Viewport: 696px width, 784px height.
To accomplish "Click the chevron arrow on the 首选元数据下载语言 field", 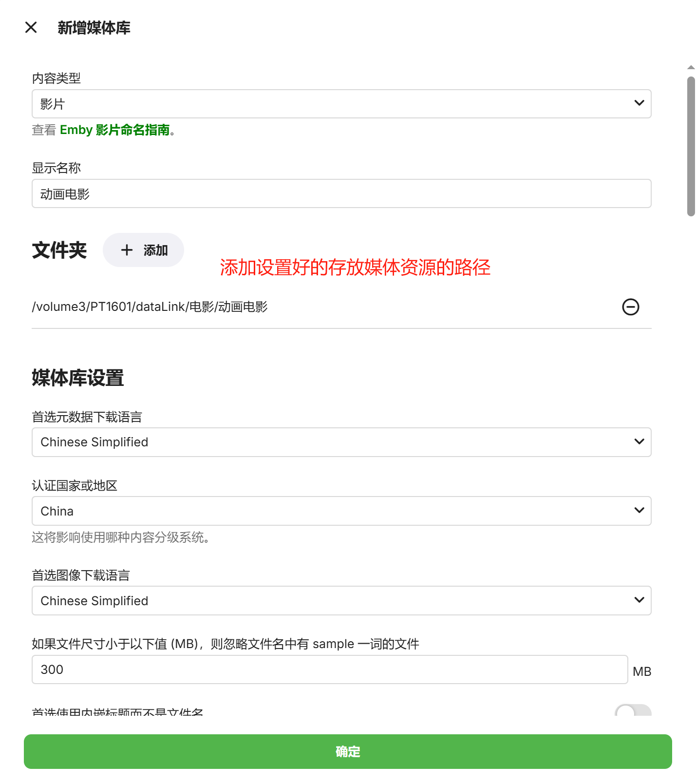I will (639, 441).
